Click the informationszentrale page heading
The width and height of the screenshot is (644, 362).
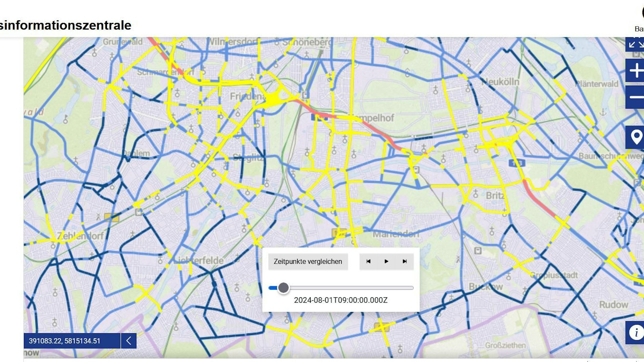tap(65, 25)
